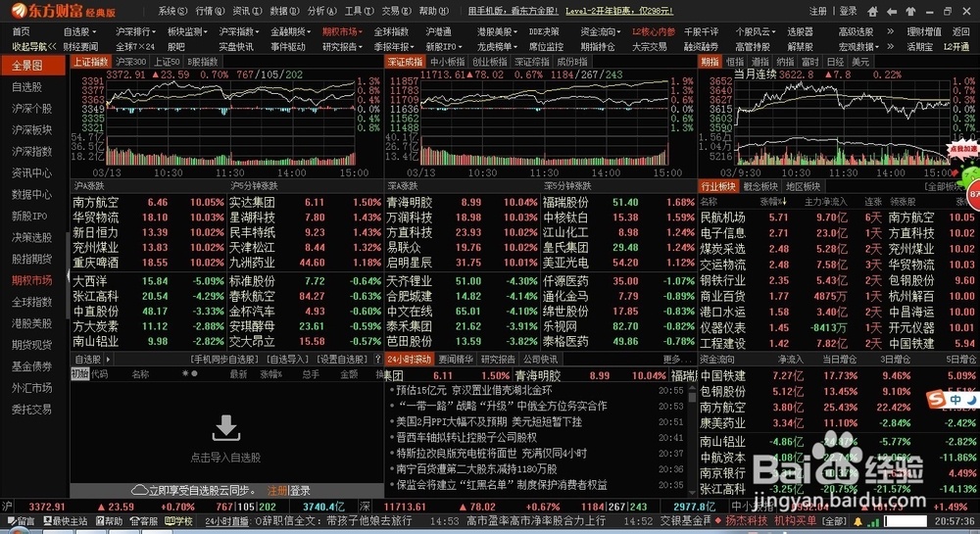Image resolution: width=980 pixels, height=534 pixels.
Task: Click the question mark icon after 设置自选股
Action: (x=377, y=360)
